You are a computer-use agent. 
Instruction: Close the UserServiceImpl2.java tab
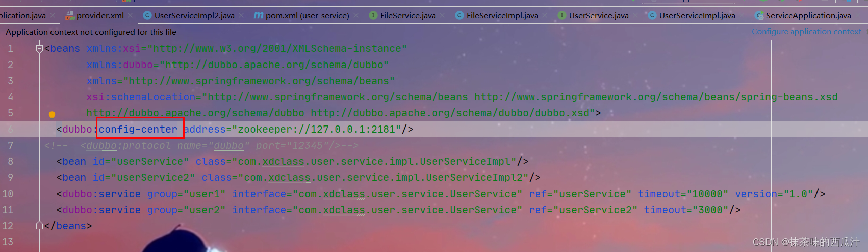tap(242, 16)
